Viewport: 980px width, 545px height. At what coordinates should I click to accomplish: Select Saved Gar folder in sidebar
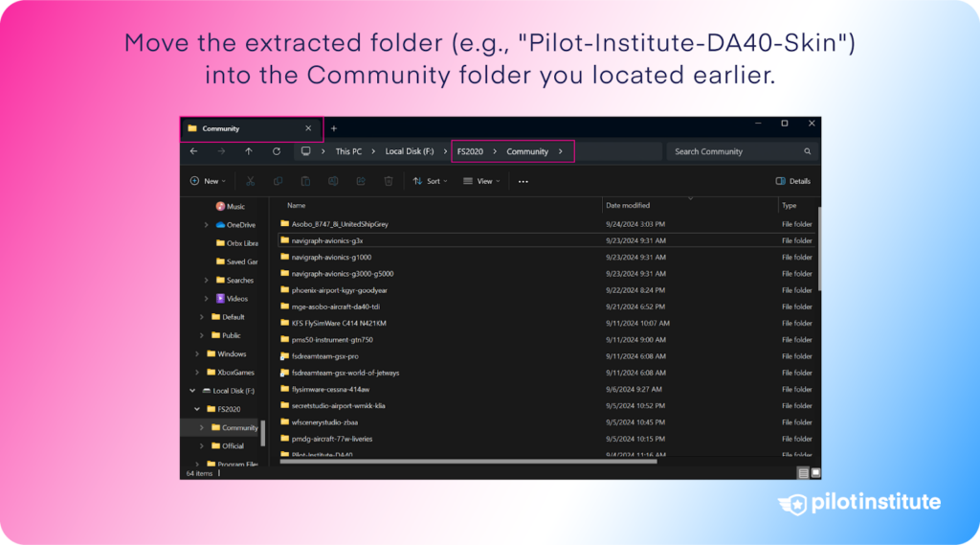237,261
